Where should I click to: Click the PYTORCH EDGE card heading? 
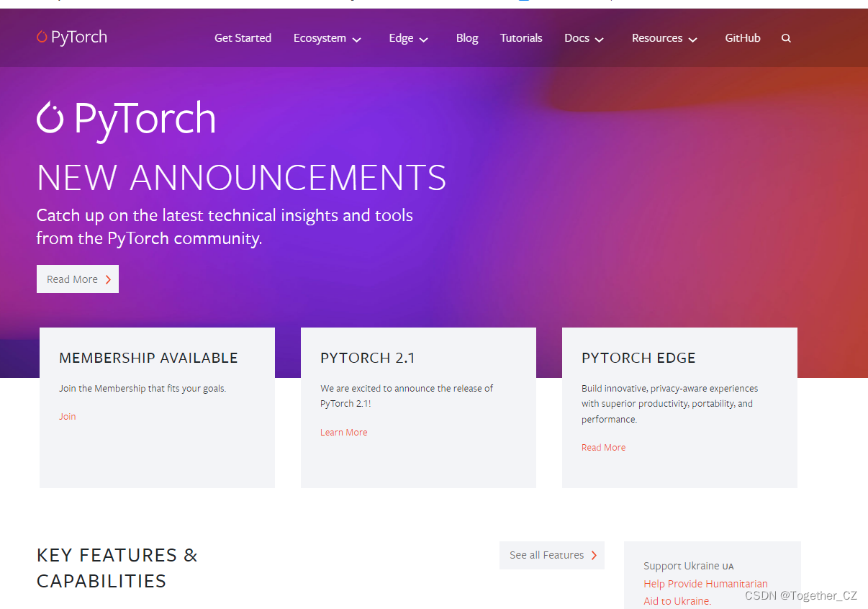pyautogui.click(x=638, y=358)
